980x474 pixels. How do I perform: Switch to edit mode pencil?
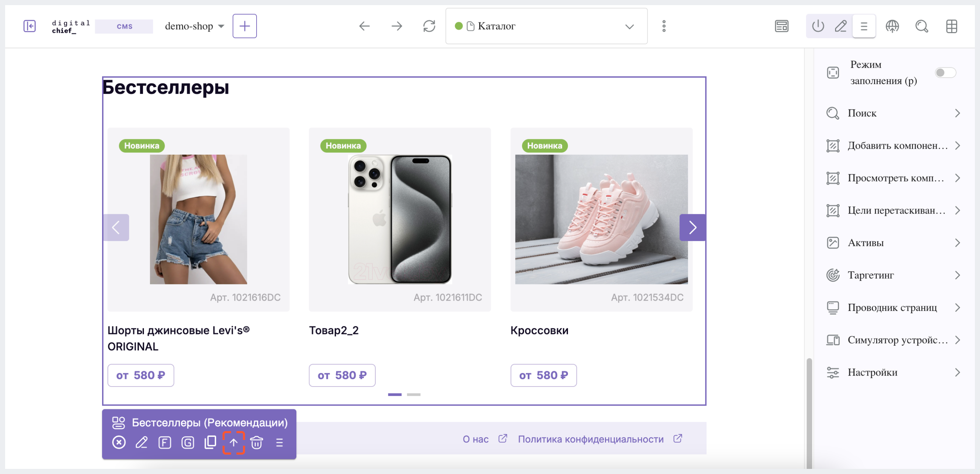tap(841, 26)
